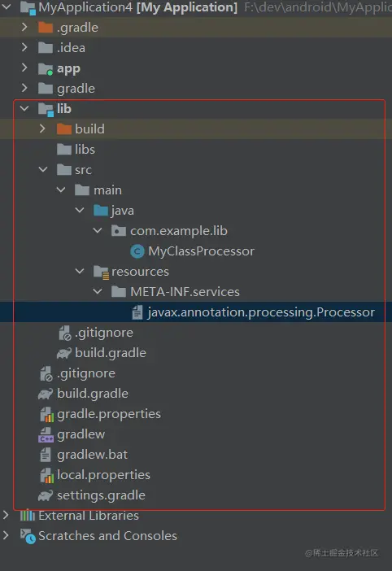Expand the gradle folder chevron
This screenshot has width=392, height=571.
[x=24, y=88]
